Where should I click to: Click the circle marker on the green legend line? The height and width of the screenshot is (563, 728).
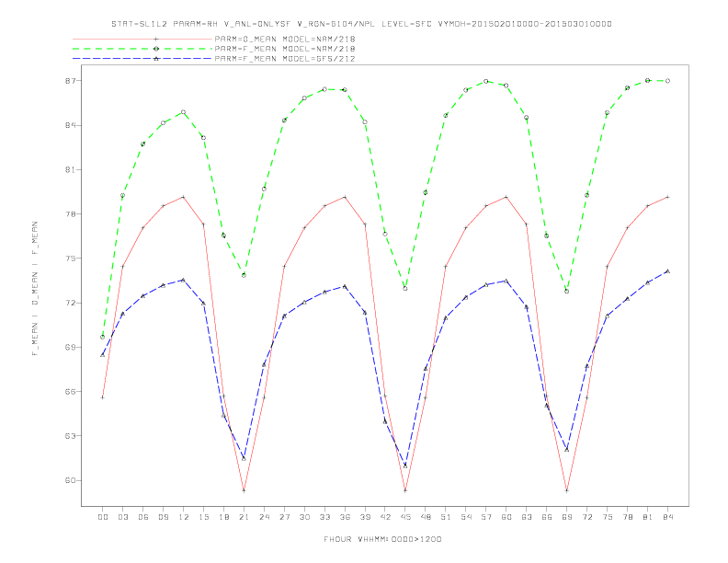tap(156, 49)
